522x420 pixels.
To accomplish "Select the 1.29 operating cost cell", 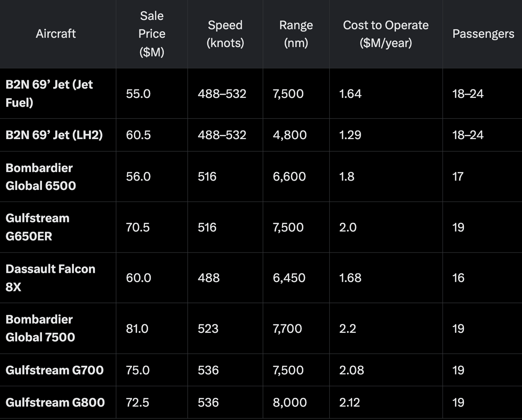I will tap(350, 135).
